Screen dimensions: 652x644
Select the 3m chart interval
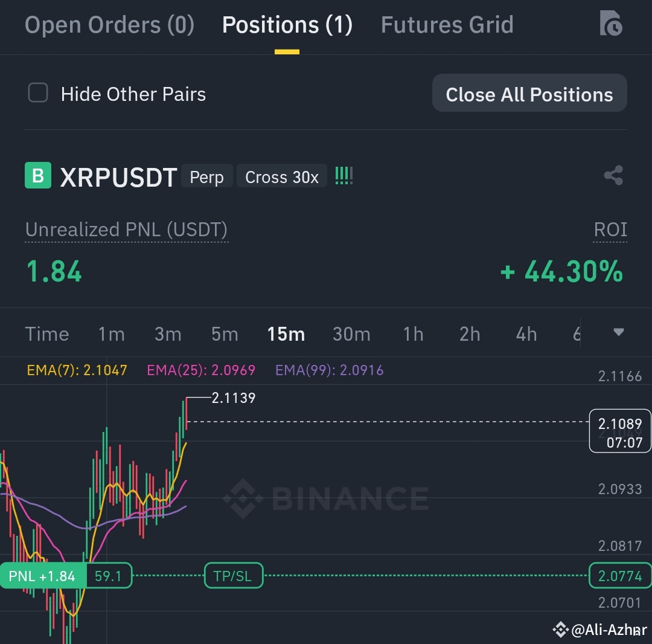(168, 334)
